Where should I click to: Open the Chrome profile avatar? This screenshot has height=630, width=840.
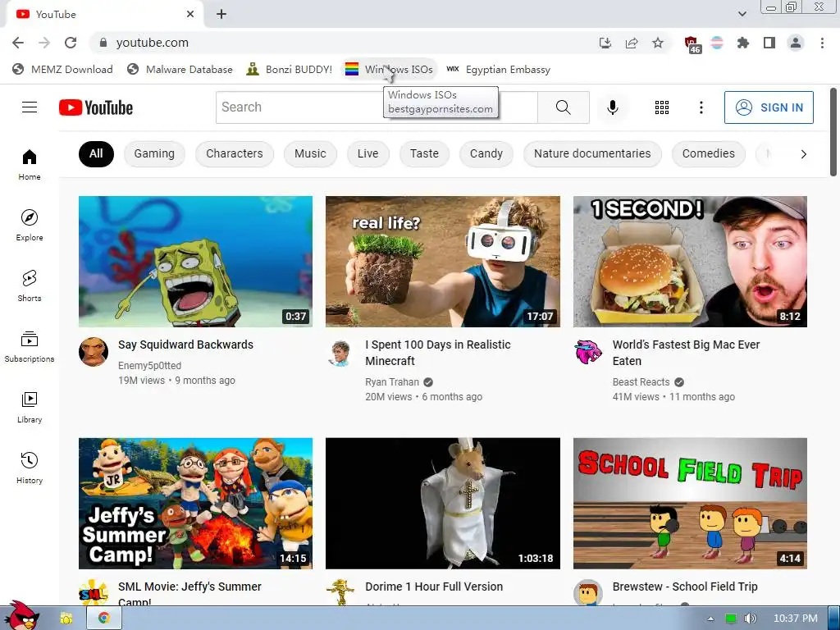(x=796, y=43)
